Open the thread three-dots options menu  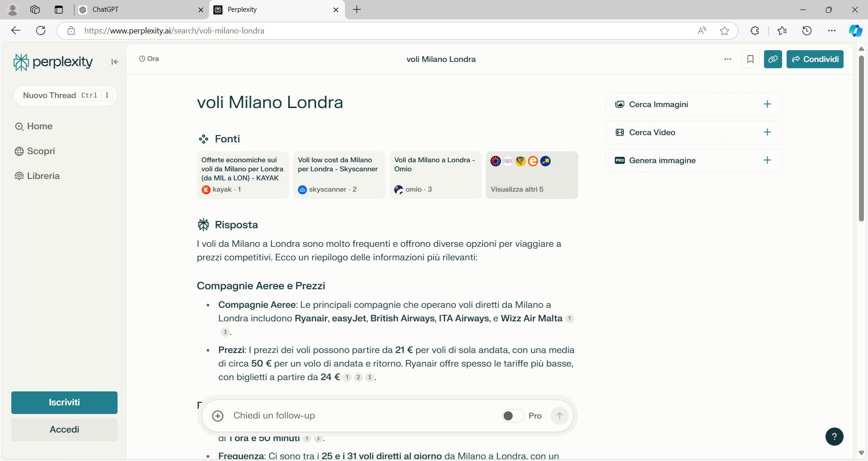727,59
